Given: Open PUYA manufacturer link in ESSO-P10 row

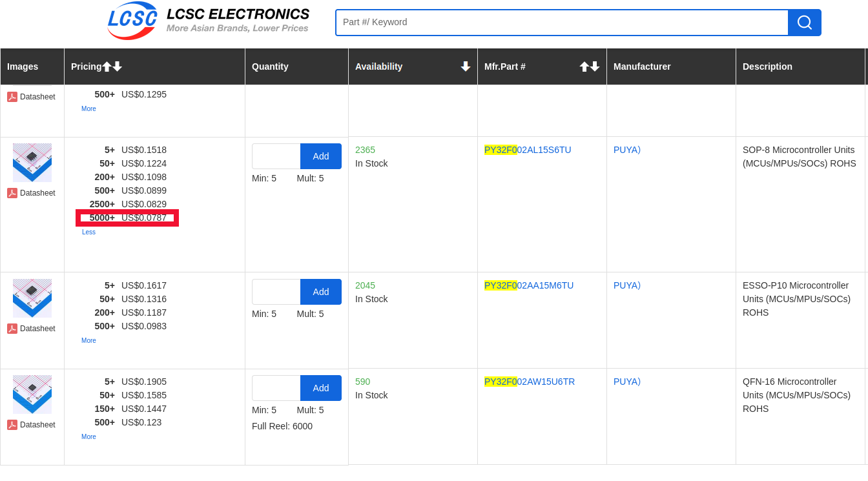Looking at the screenshot, I should pyautogui.click(x=627, y=285).
